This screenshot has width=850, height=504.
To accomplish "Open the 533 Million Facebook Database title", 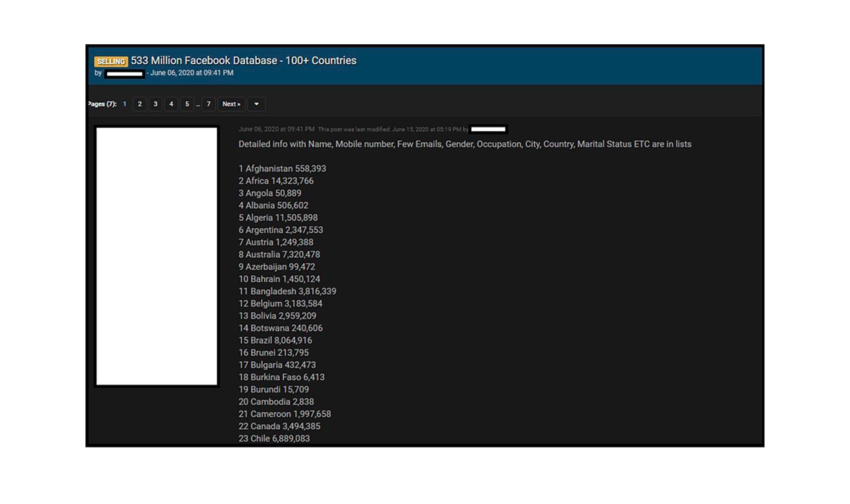I will [x=243, y=60].
